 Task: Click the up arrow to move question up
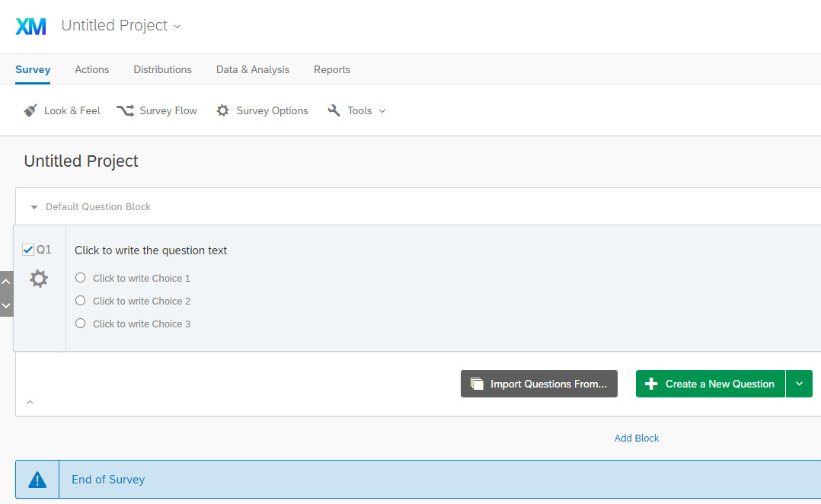(6, 281)
